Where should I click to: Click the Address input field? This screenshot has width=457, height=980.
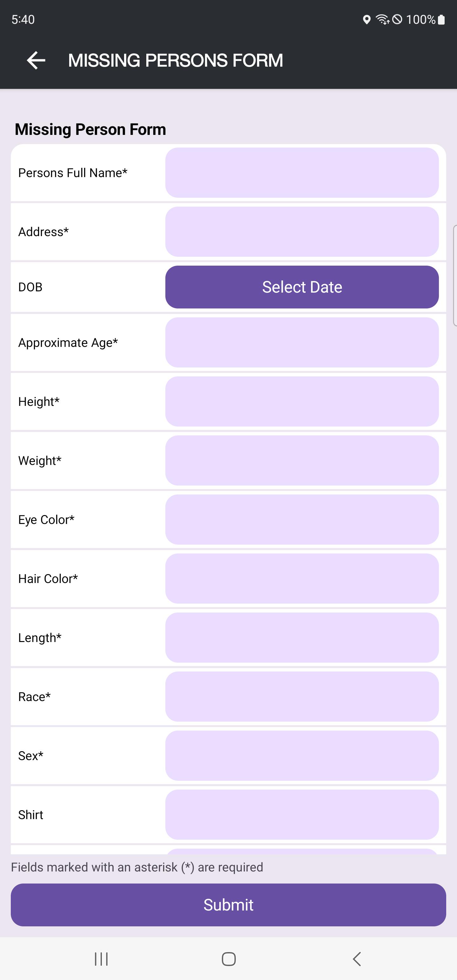tap(302, 232)
